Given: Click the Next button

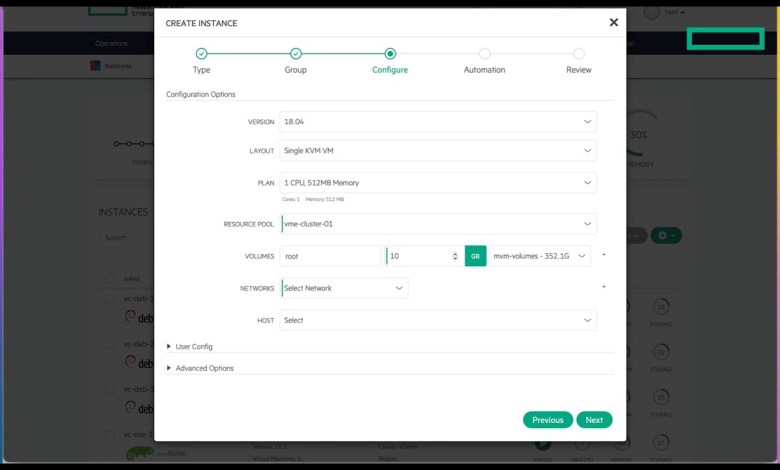Looking at the screenshot, I should click(x=594, y=420).
